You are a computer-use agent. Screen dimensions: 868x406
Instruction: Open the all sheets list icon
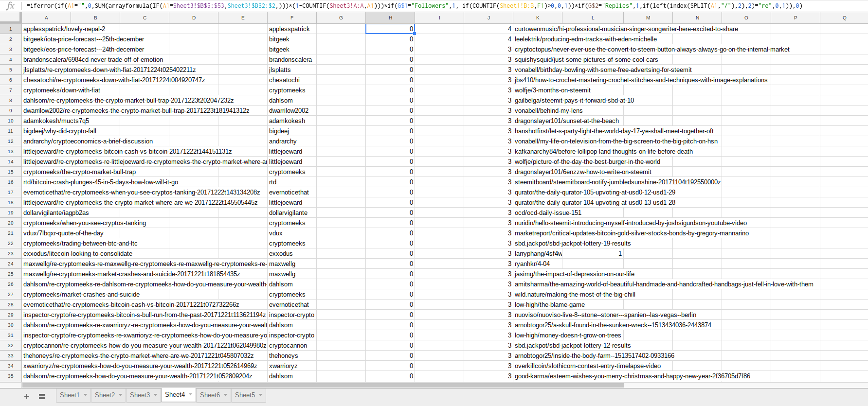click(42, 396)
